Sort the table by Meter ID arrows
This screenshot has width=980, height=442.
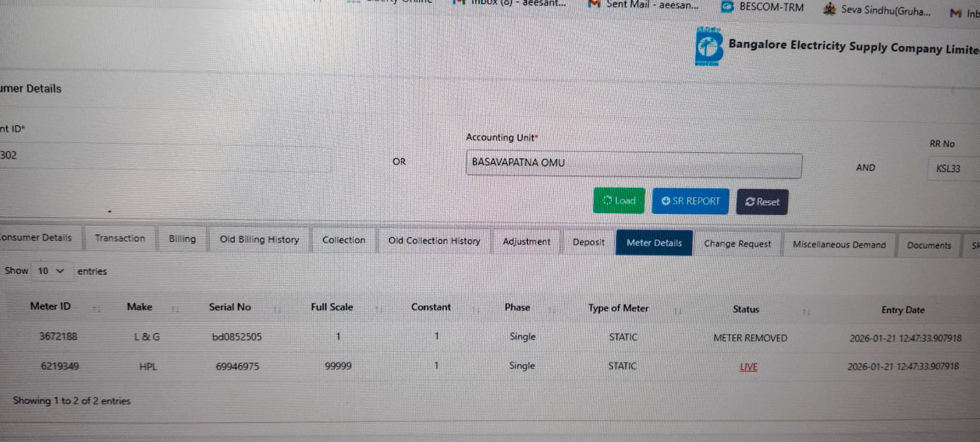[96, 309]
